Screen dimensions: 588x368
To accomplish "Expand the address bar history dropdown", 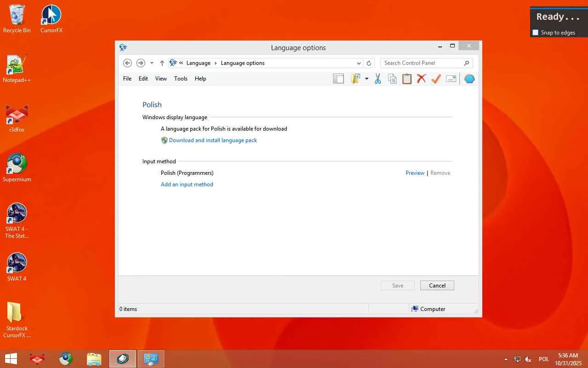I will (x=359, y=63).
